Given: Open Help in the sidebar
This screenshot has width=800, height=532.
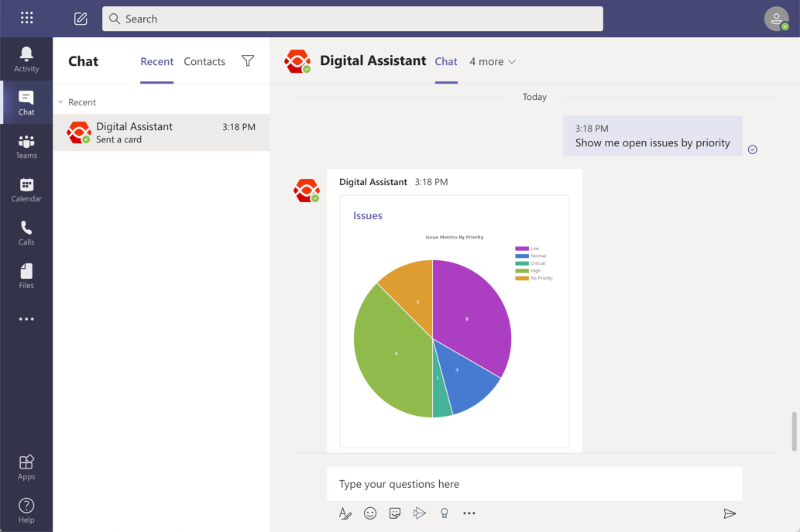Looking at the screenshot, I should (26, 510).
